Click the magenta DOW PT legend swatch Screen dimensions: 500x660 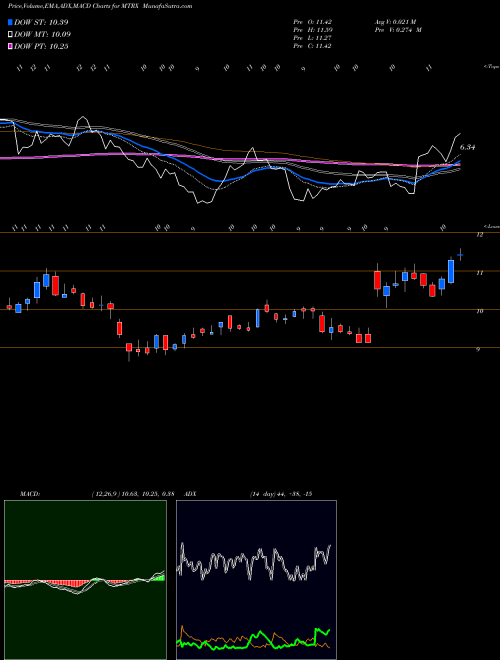[10, 47]
